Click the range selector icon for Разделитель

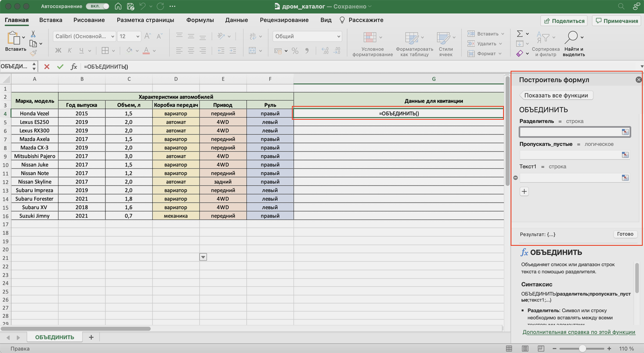pyautogui.click(x=625, y=132)
